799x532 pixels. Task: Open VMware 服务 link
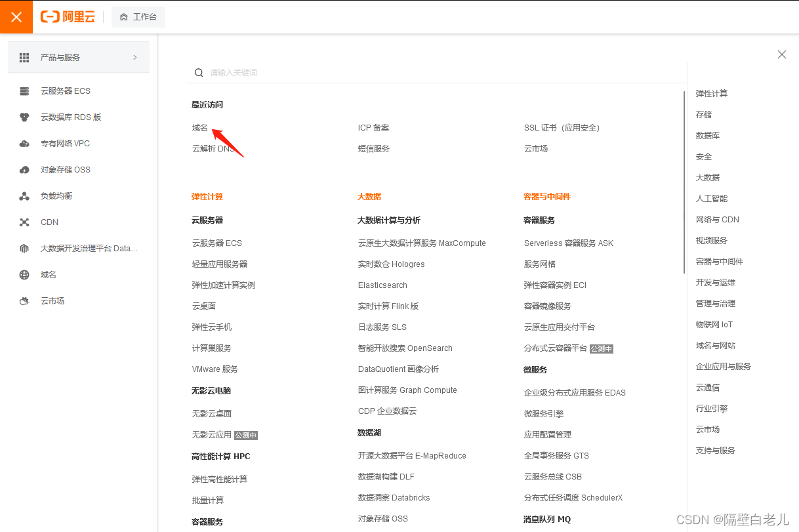click(x=215, y=369)
